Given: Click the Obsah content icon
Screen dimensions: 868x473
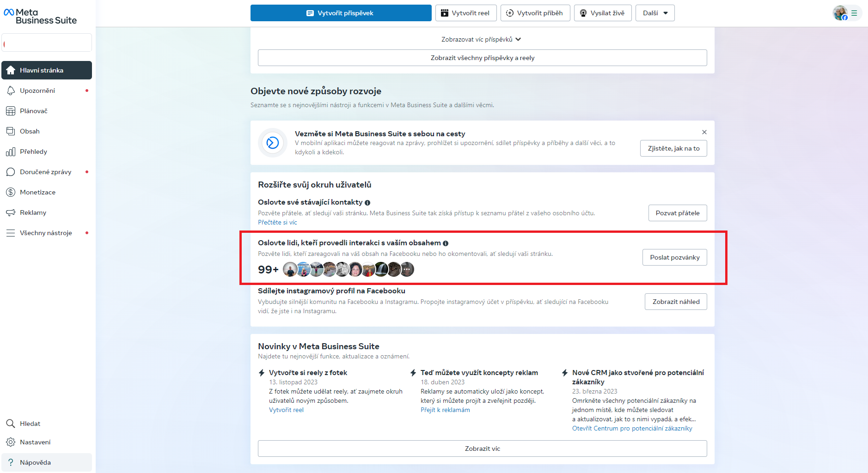Looking at the screenshot, I should (x=11, y=131).
